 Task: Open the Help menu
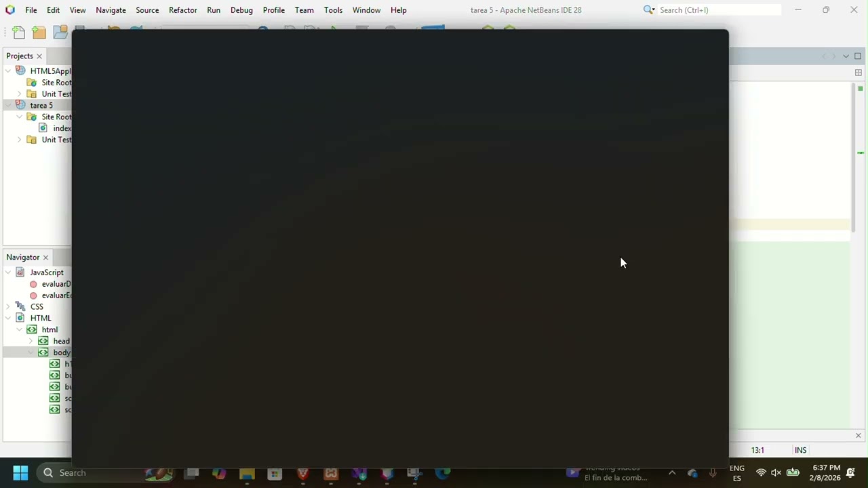pyautogui.click(x=399, y=10)
